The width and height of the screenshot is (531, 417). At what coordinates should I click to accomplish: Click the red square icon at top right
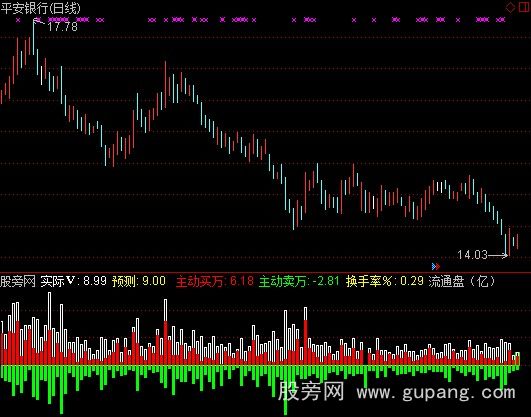point(524,7)
